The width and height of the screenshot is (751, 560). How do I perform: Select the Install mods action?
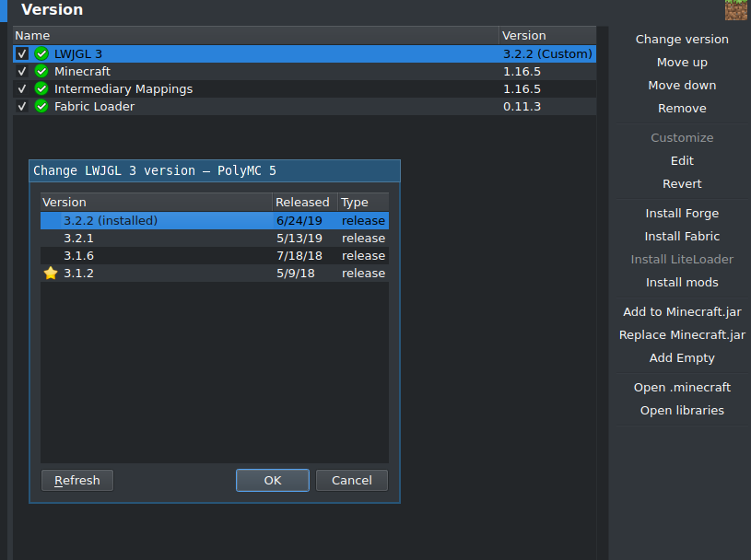[682, 282]
